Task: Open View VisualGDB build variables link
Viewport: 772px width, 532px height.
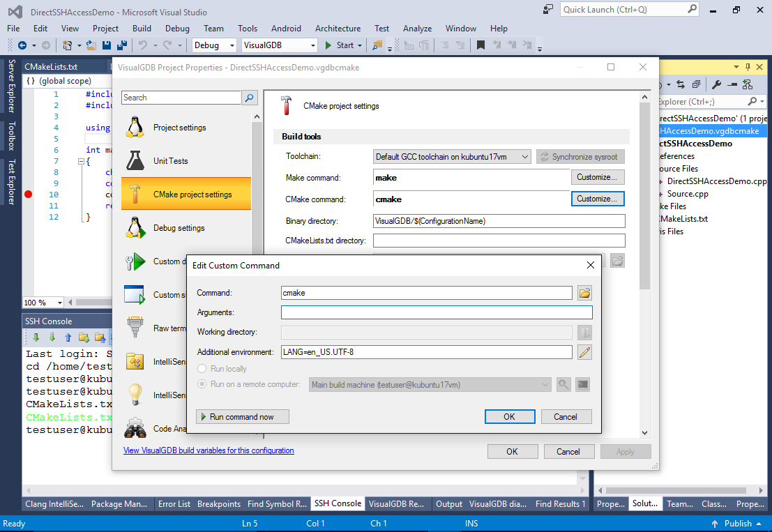Action: coord(209,450)
